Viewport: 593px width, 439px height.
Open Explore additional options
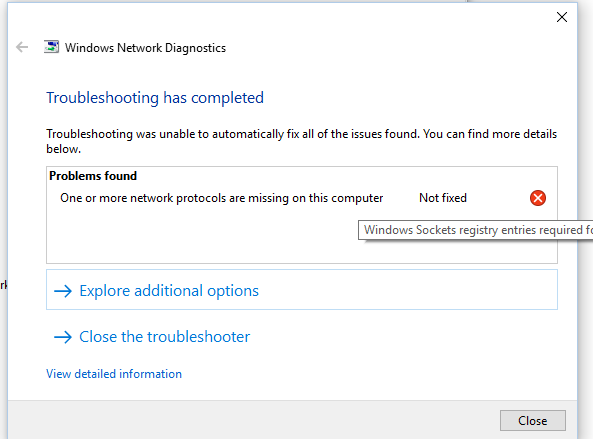pos(301,290)
